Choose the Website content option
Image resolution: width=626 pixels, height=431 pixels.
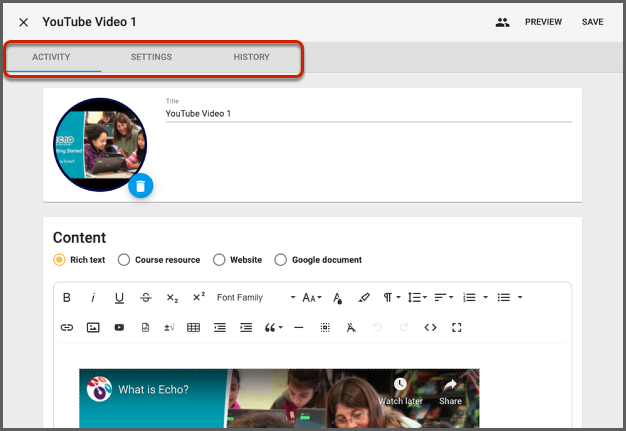click(219, 260)
